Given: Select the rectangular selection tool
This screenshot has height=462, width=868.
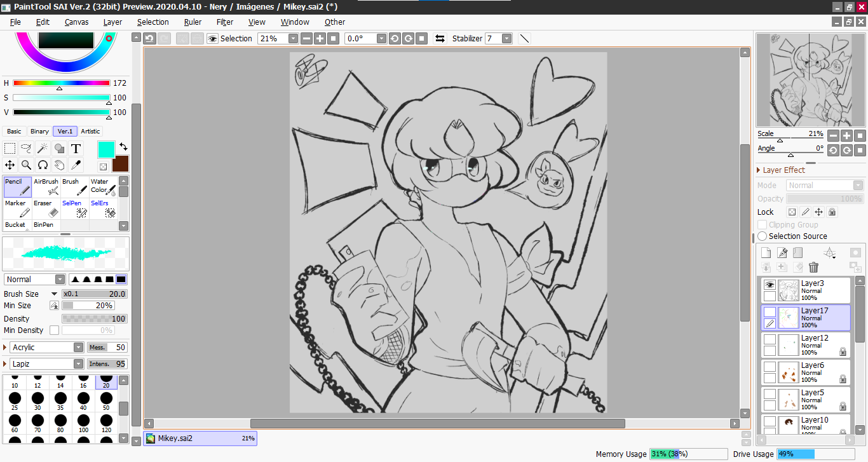Looking at the screenshot, I should pos(10,149).
